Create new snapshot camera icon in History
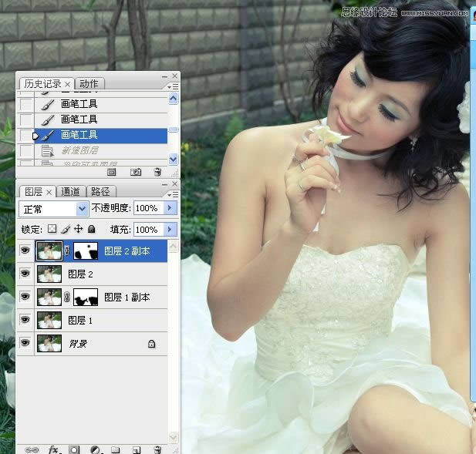476x454 pixels. coord(136,172)
